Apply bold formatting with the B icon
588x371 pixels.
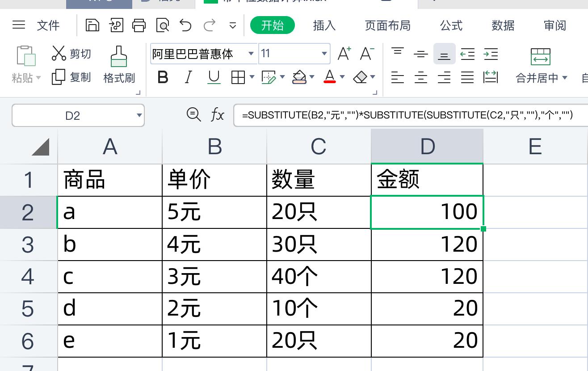tap(163, 77)
